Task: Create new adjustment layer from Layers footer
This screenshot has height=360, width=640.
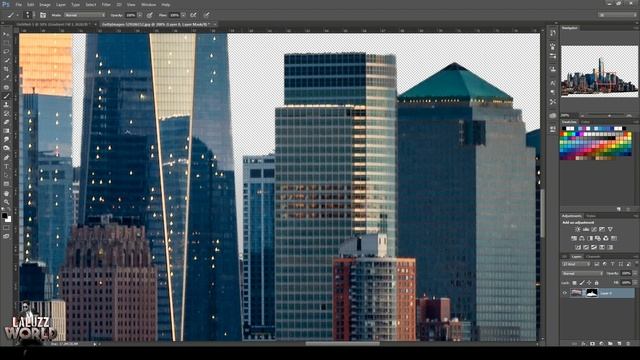Action: tap(601, 343)
